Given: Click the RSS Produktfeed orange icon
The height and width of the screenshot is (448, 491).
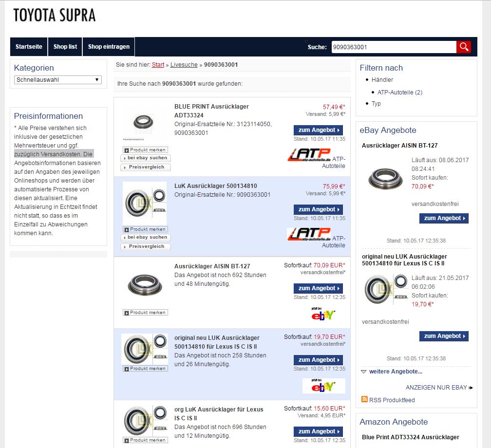Looking at the screenshot, I should pyautogui.click(x=364, y=399).
